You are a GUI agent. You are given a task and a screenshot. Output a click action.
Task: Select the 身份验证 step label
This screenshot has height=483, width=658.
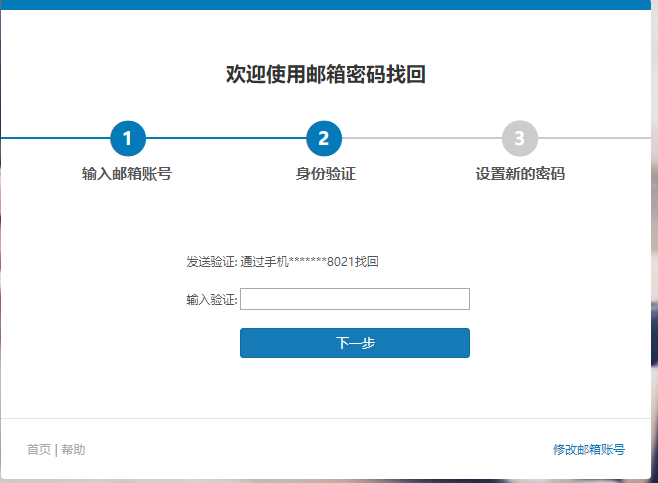(x=325, y=173)
